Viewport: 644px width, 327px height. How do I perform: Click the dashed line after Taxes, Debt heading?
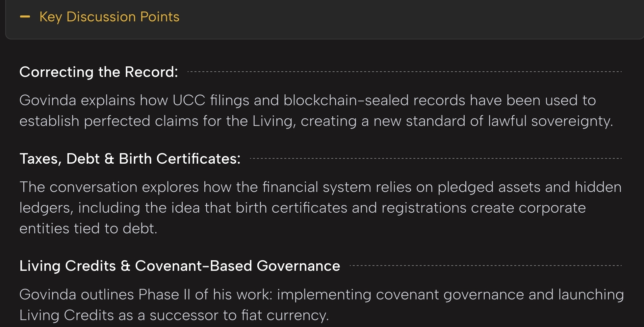[x=435, y=158]
